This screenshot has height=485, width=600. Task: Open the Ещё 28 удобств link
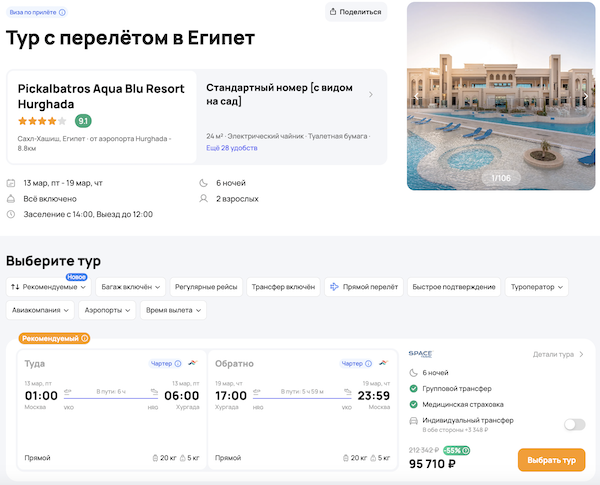(231, 148)
